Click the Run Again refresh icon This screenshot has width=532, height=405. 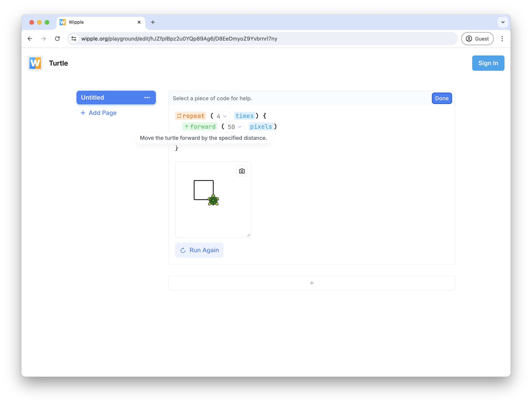point(183,250)
